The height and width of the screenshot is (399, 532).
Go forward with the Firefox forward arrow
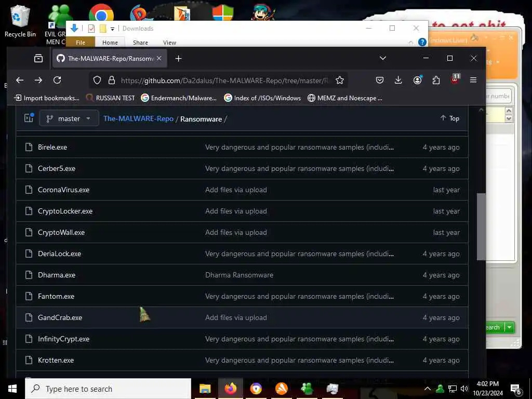(x=38, y=80)
